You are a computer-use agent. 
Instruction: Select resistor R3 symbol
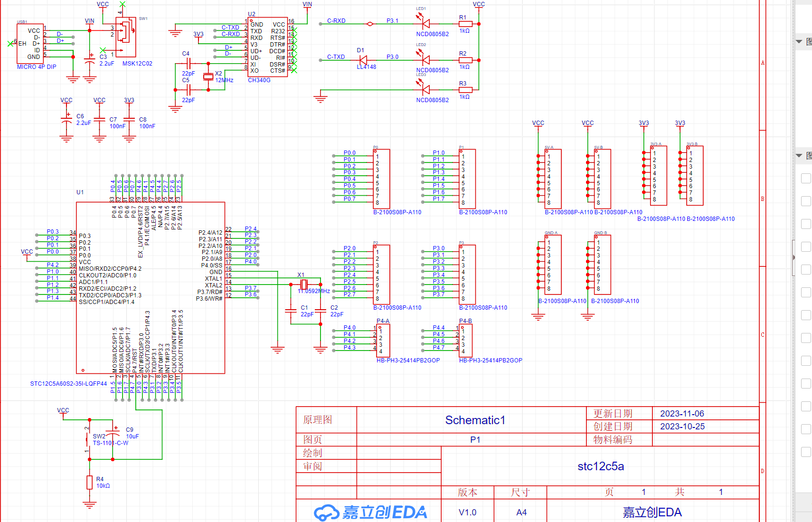point(465,90)
